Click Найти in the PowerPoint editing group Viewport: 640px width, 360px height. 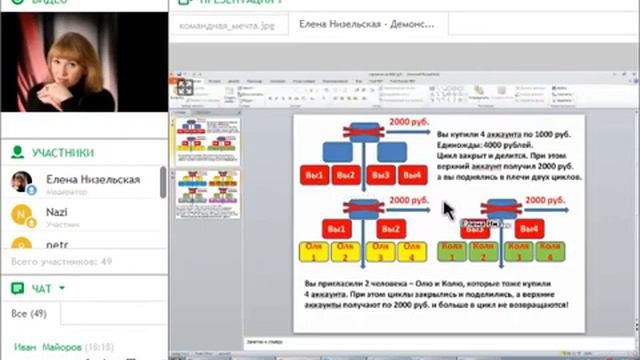tap(561, 88)
